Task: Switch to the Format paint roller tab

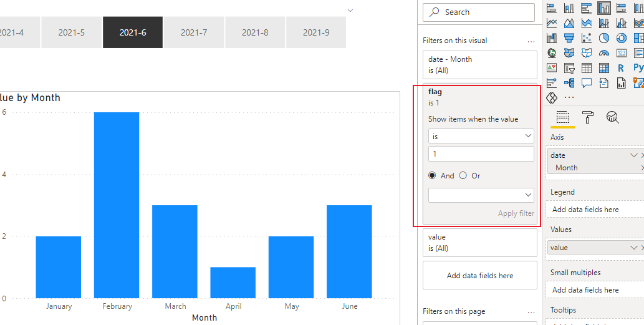Action: [588, 117]
